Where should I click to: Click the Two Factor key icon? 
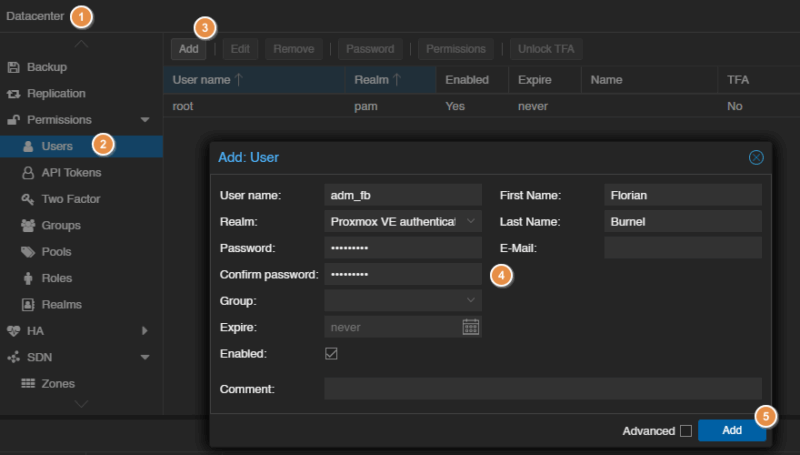click(29, 199)
